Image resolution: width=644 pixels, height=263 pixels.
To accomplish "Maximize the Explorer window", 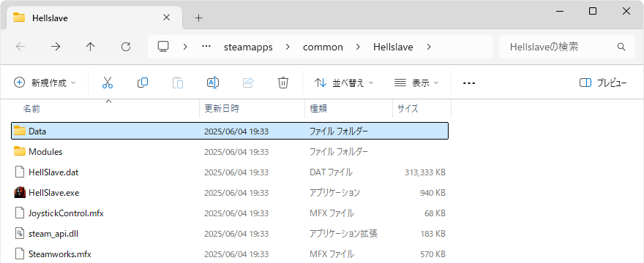I will pos(593,11).
